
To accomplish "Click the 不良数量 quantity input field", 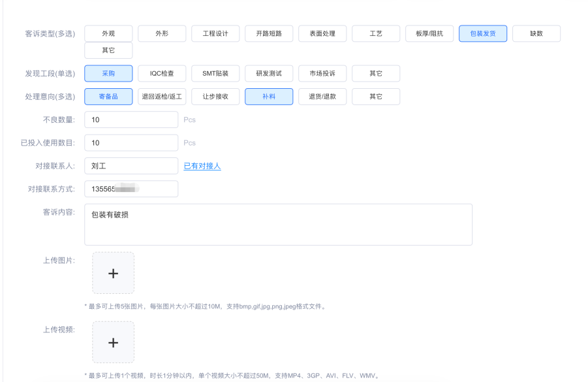I will (x=131, y=119).
